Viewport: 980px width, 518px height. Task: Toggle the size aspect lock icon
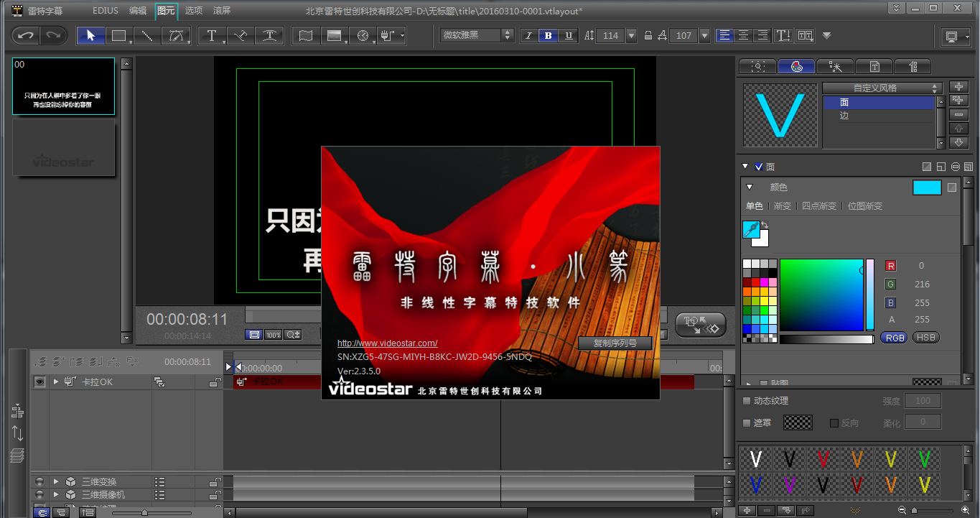(648, 35)
